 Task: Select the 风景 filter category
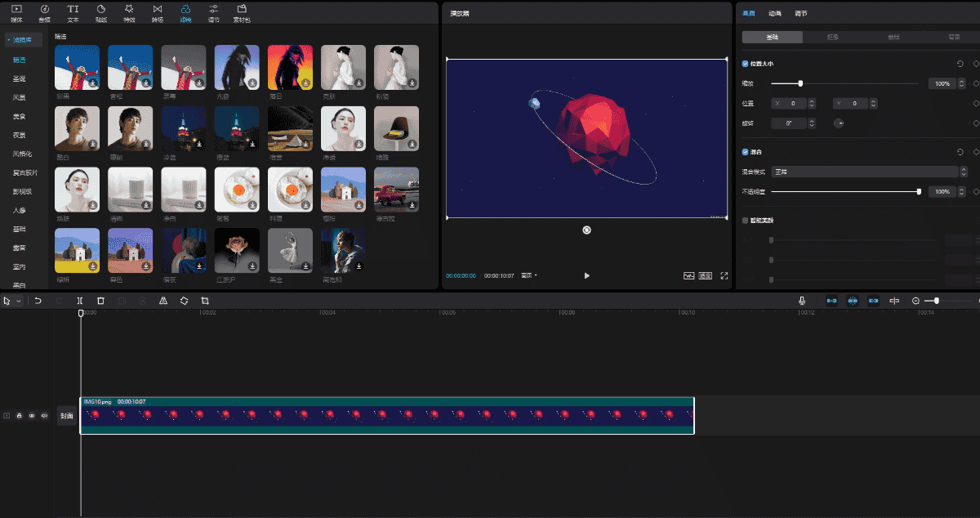tap(19, 97)
